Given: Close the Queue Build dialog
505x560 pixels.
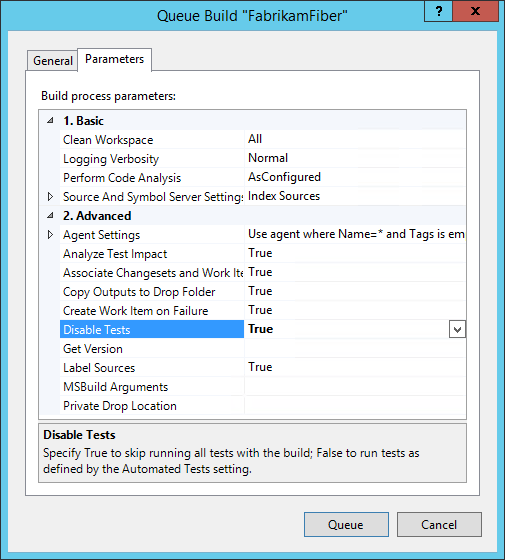Looking at the screenshot, I should click(x=475, y=11).
